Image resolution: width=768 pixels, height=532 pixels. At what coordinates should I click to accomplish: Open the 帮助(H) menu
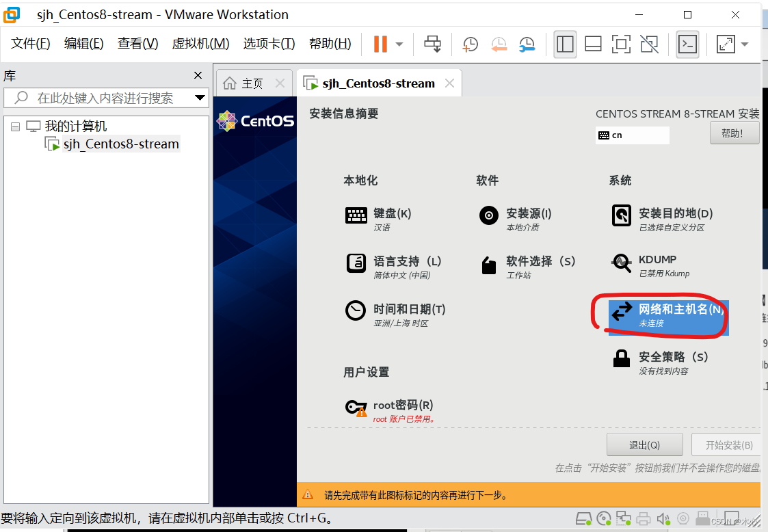pos(330,44)
